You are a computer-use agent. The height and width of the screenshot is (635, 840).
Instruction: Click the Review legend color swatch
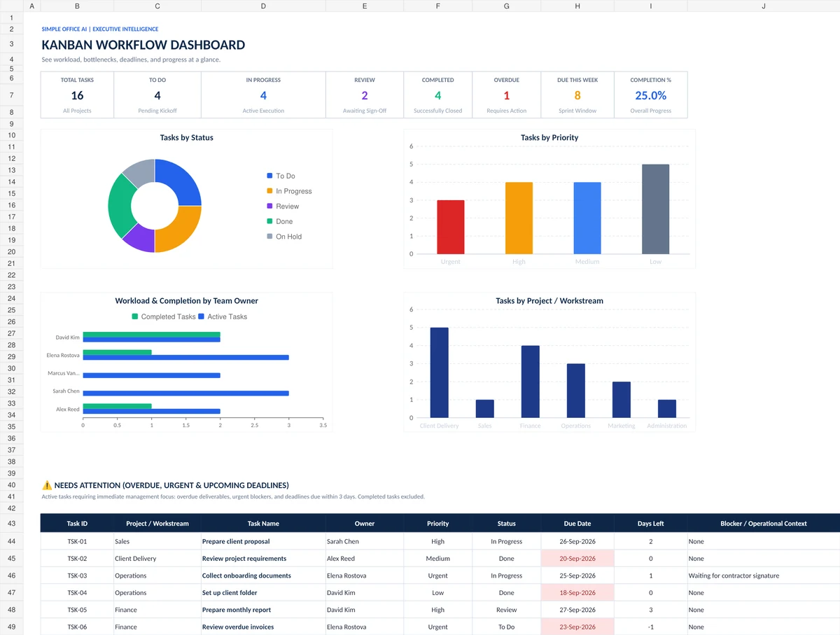pyautogui.click(x=269, y=206)
